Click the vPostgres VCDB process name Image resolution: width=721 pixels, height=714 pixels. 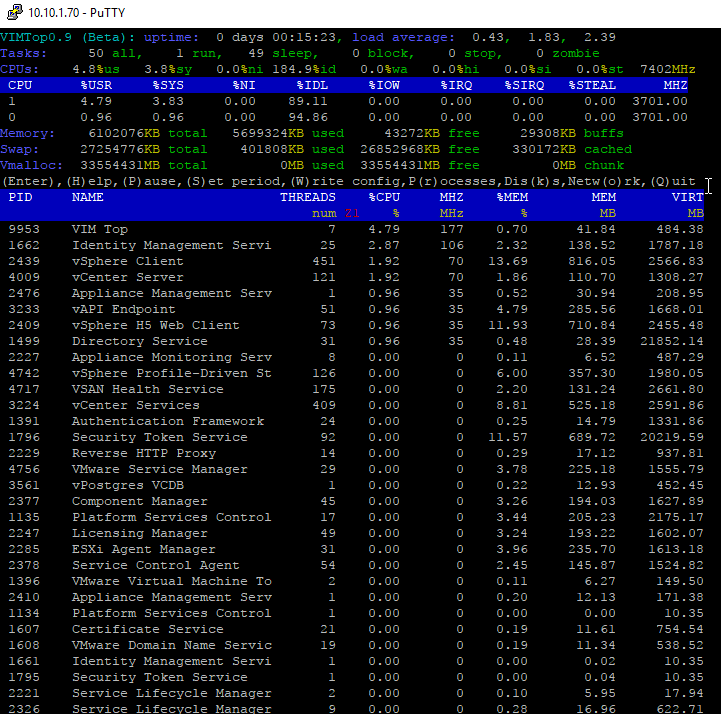click(128, 485)
